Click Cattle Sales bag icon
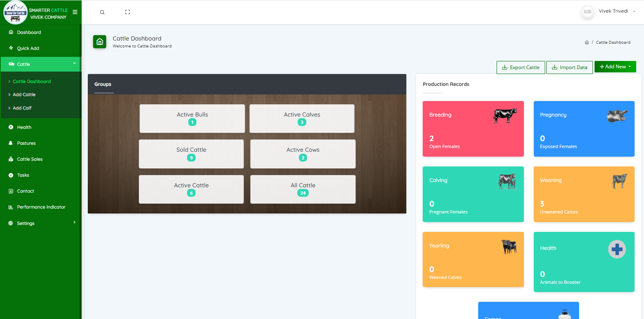644x319 pixels. pos(11,159)
